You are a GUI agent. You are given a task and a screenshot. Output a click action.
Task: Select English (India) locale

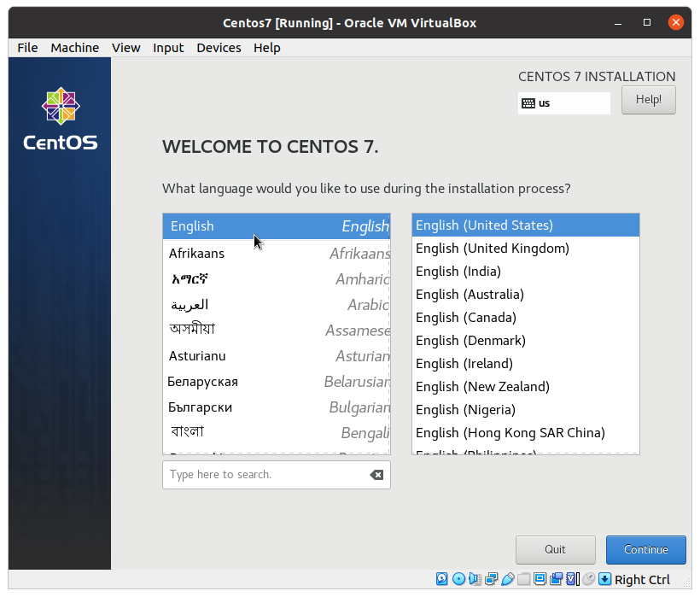526,271
